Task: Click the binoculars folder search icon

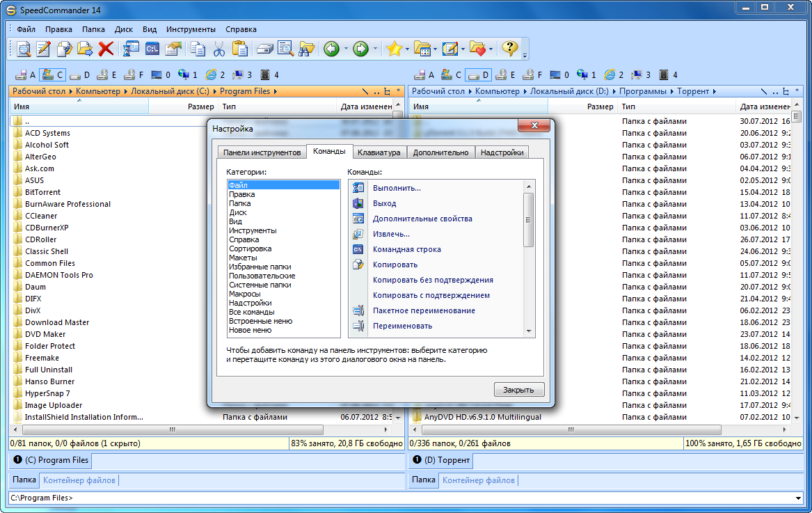Action: tap(307, 49)
